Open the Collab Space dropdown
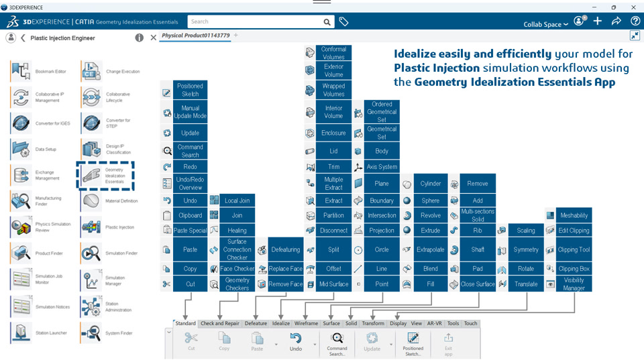644x362 pixels. 546,24
